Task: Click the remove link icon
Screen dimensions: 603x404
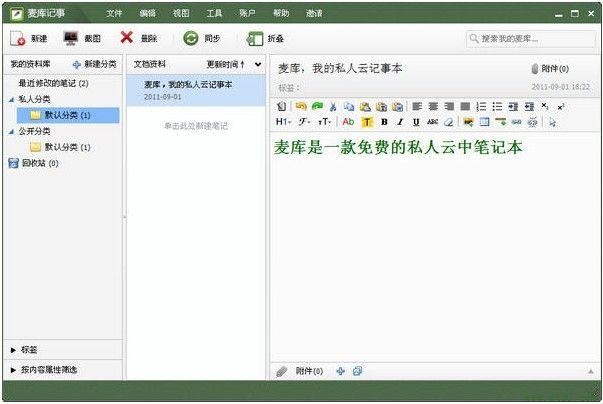Action: coord(532,122)
